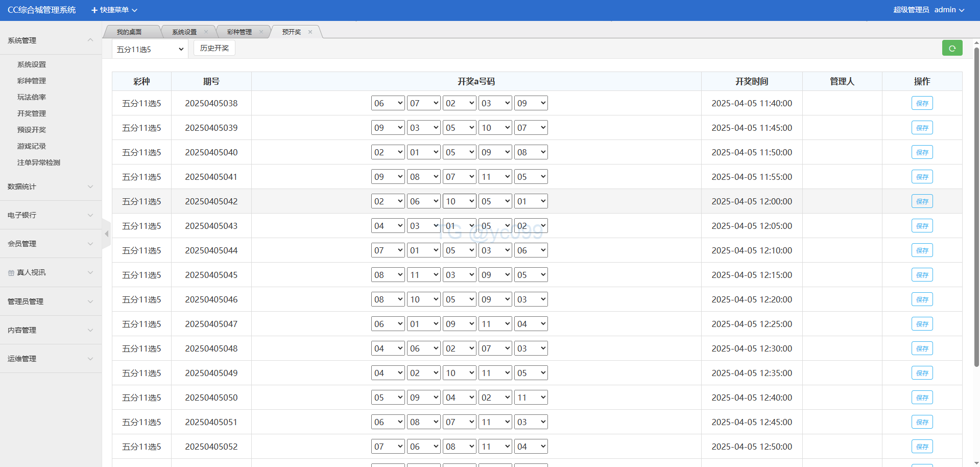Click the vertical page scrollbar

pos(976,204)
